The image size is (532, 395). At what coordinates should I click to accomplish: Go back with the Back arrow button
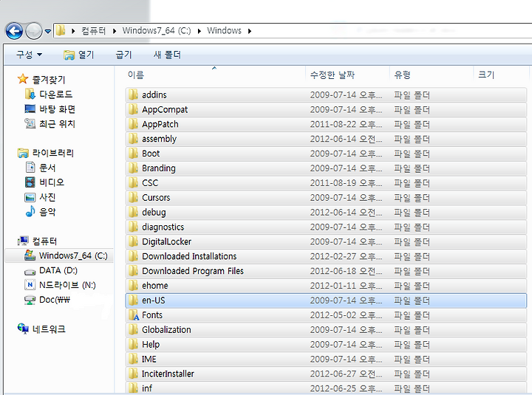pyautogui.click(x=14, y=31)
